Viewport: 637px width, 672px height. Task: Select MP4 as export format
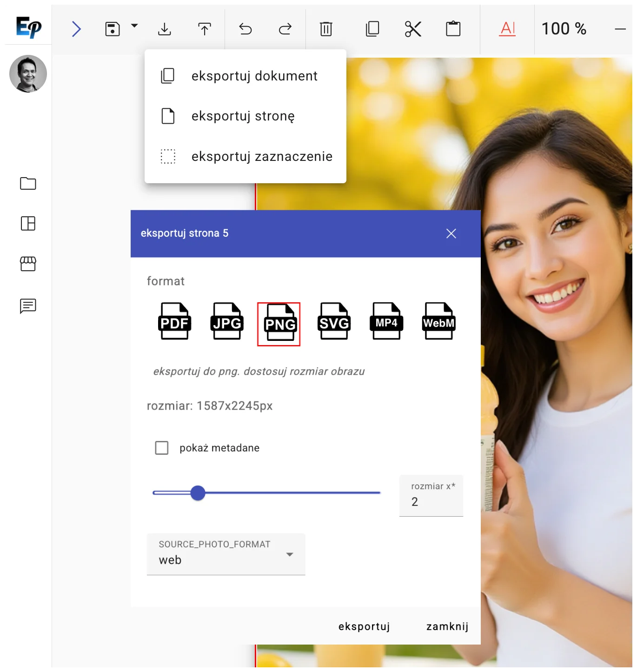pyautogui.click(x=386, y=322)
